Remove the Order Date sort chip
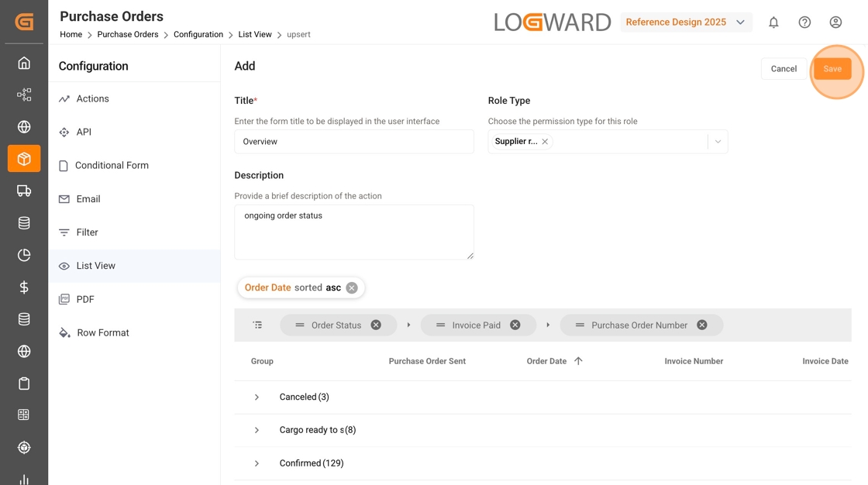 352,288
